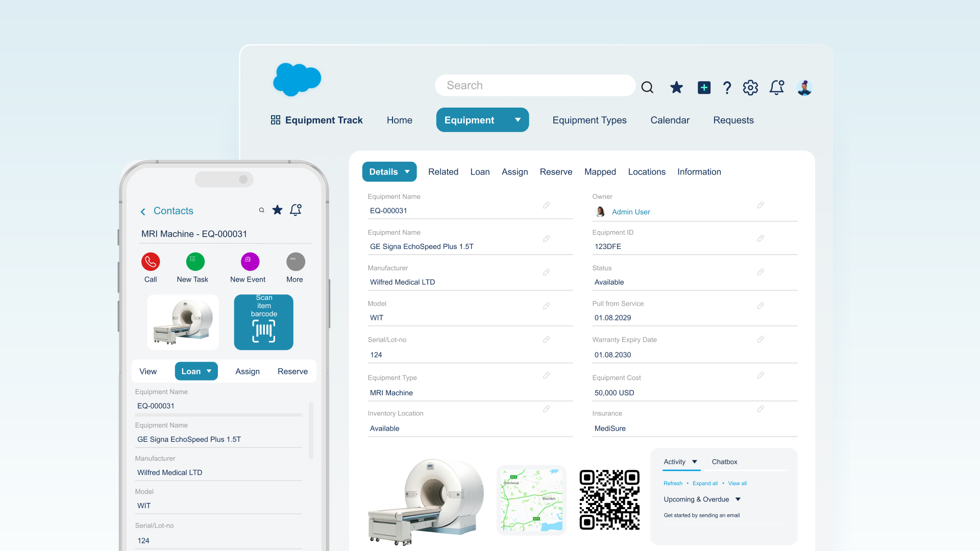Edit Insurance field pencil icon
The height and width of the screenshot is (551, 980).
[x=761, y=409]
